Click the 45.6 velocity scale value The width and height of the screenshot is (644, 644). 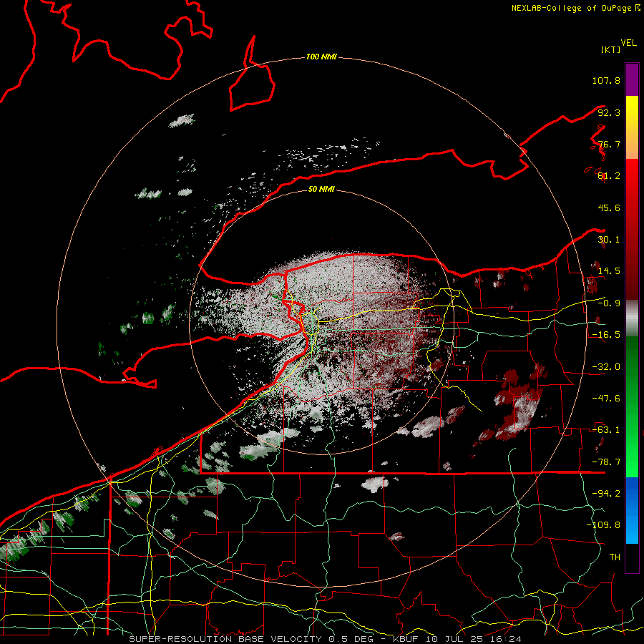coord(609,208)
